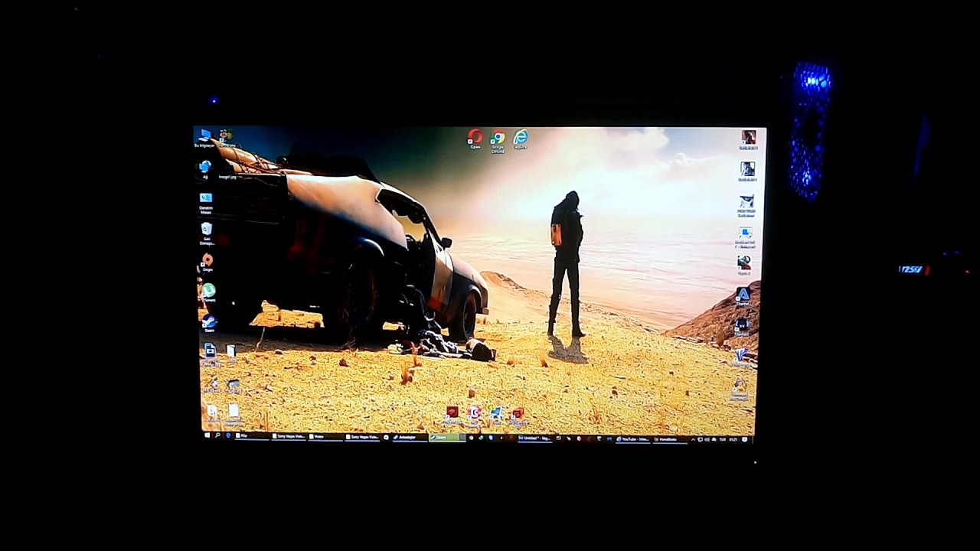
Task: Open the Internet Explorer desktop shortcut
Action: (x=521, y=139)
